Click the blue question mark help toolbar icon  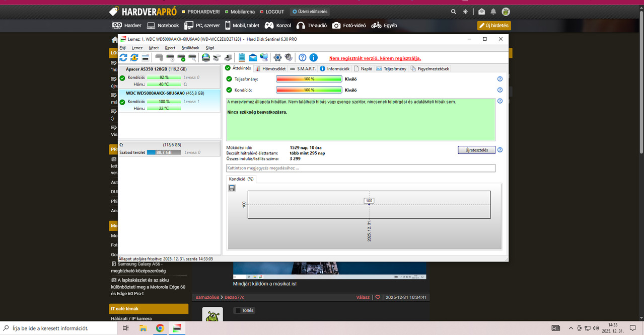pos(302,58)
